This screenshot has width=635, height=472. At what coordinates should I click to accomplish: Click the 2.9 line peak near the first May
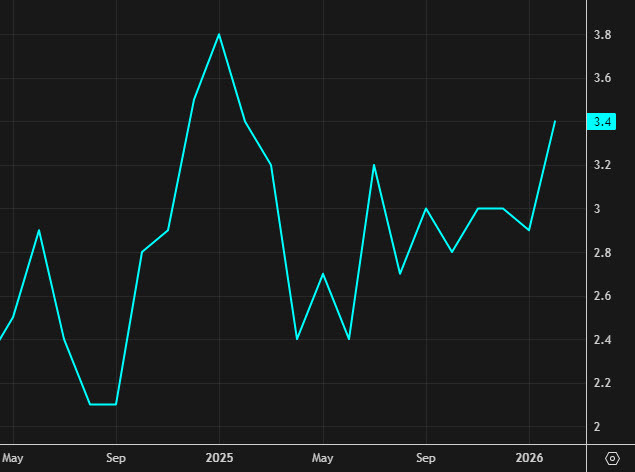[39, 230]
